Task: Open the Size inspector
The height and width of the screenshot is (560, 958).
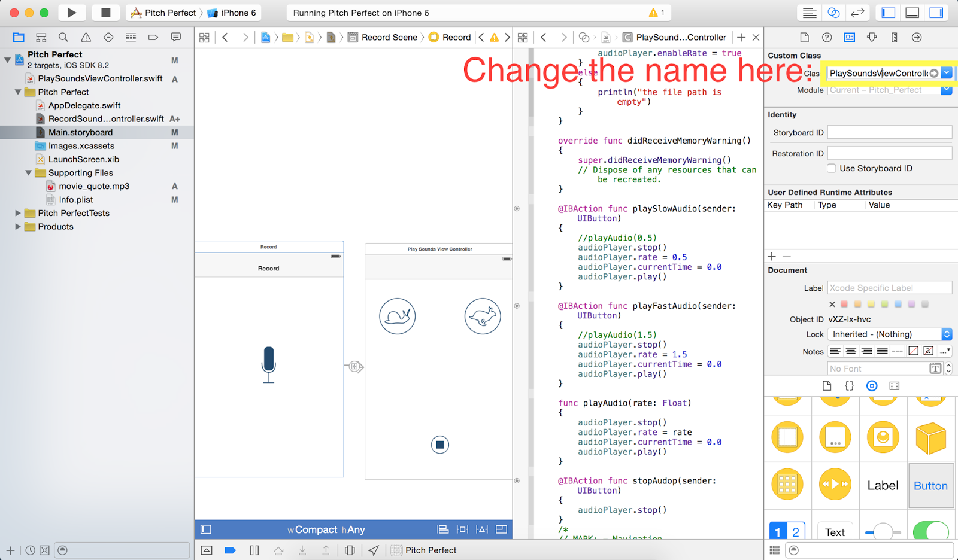Action: (x=894, y=37)
